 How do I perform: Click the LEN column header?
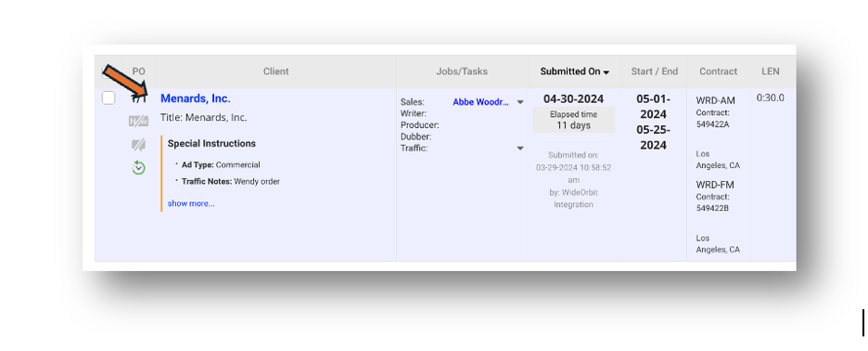[770, 71]
